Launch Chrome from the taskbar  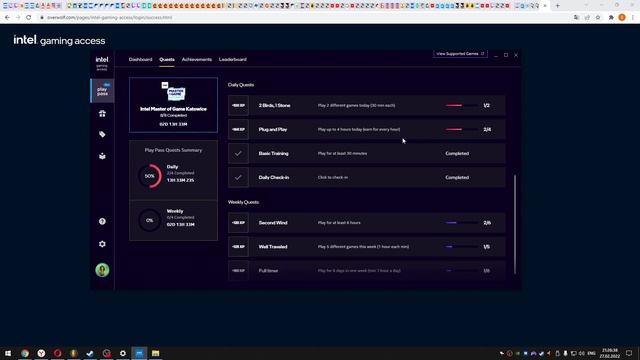[25, 353]
